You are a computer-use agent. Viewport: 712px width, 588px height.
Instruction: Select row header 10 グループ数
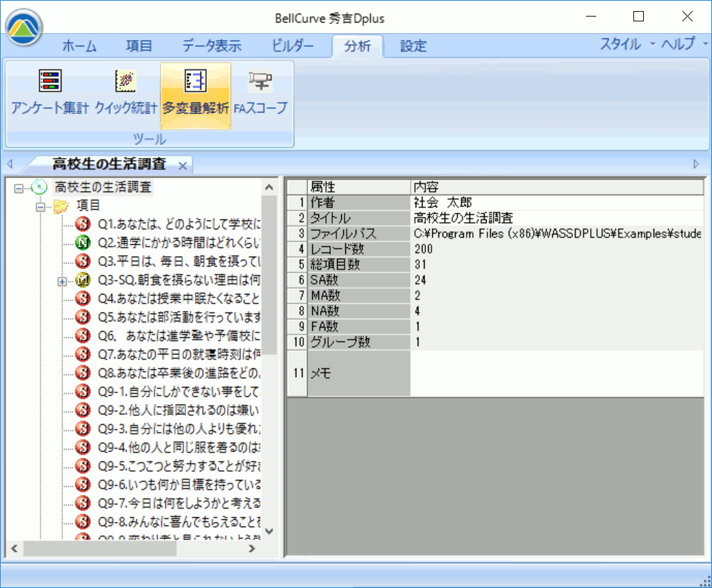298,342
